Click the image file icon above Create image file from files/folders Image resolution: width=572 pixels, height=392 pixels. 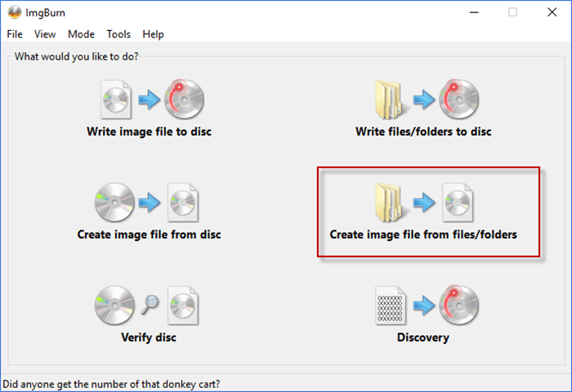(458, 203)
